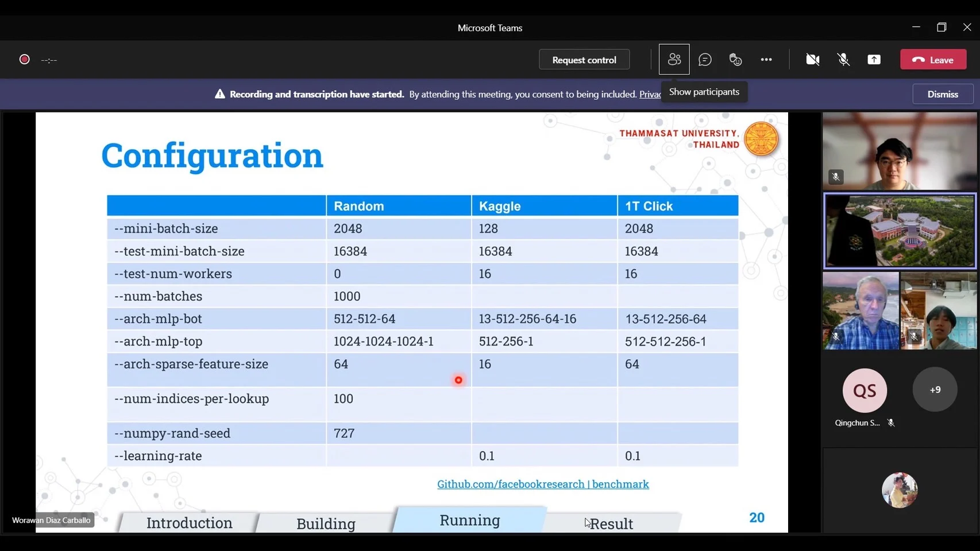Click the QS participant avatar
The image size is (980, 551).
click(x=865, y=391)
